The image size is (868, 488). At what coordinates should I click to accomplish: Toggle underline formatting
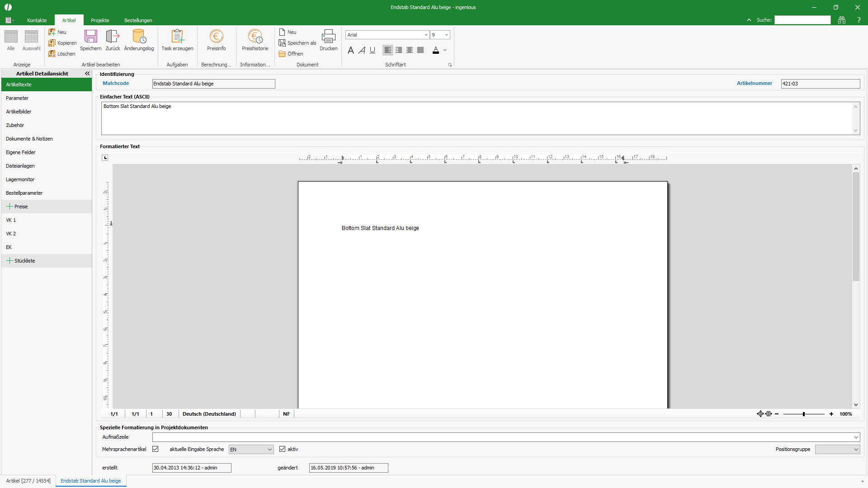pyautogui.click(x=373, y=50)
